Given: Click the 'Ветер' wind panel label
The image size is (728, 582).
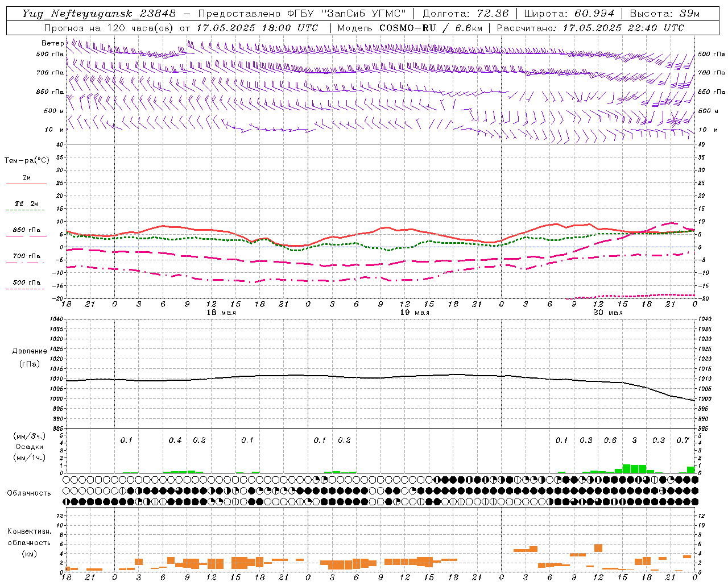Looking at the screenshot, I should (53, 43).
